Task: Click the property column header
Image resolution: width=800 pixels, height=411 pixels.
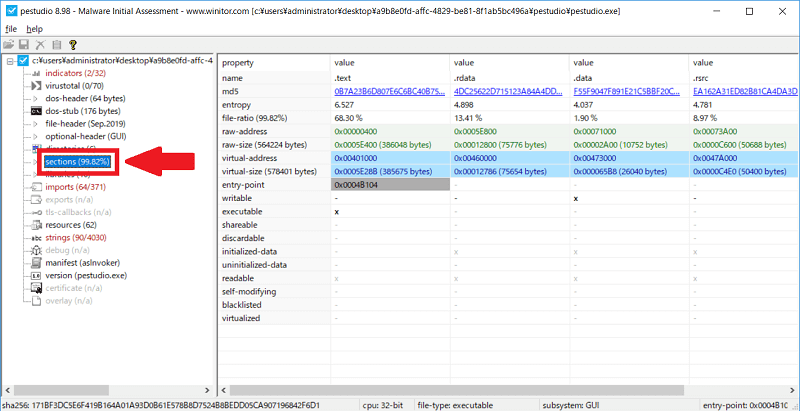Action: click(274, 63)
